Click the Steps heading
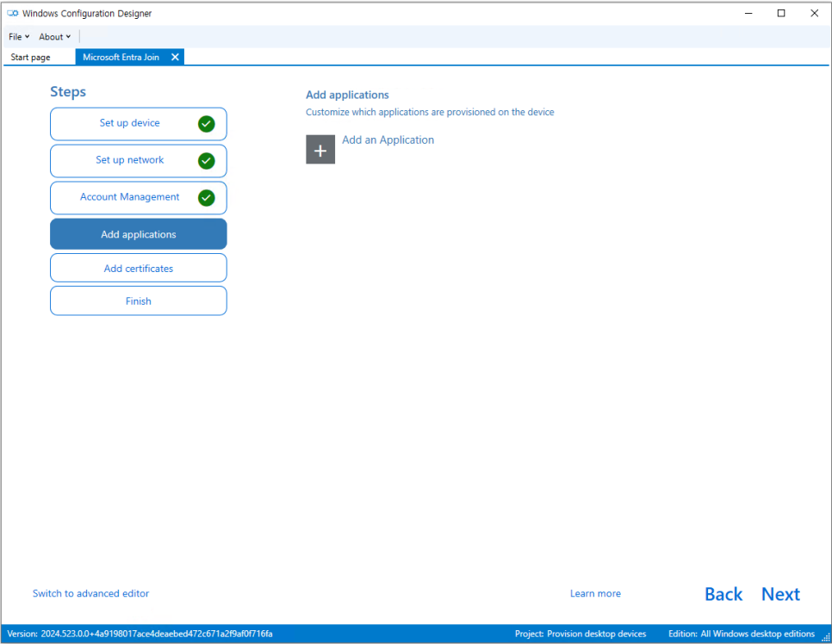The image size is (832, 644). pos(68,92)
